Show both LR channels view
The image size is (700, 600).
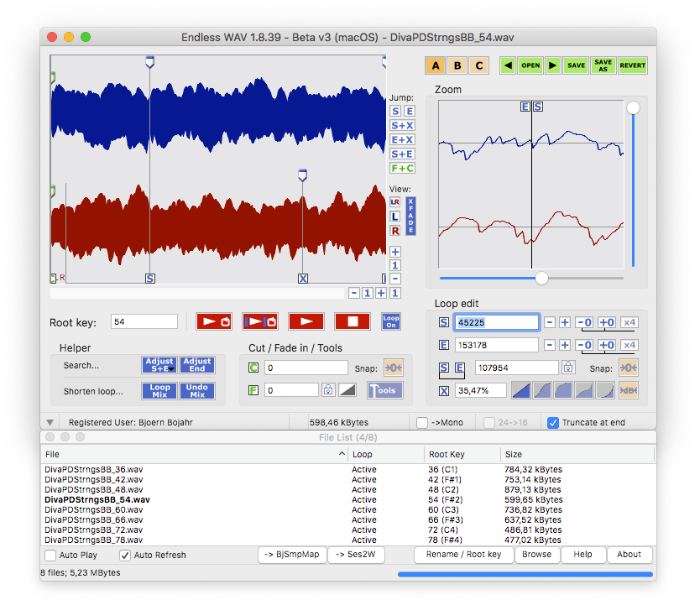395,202
